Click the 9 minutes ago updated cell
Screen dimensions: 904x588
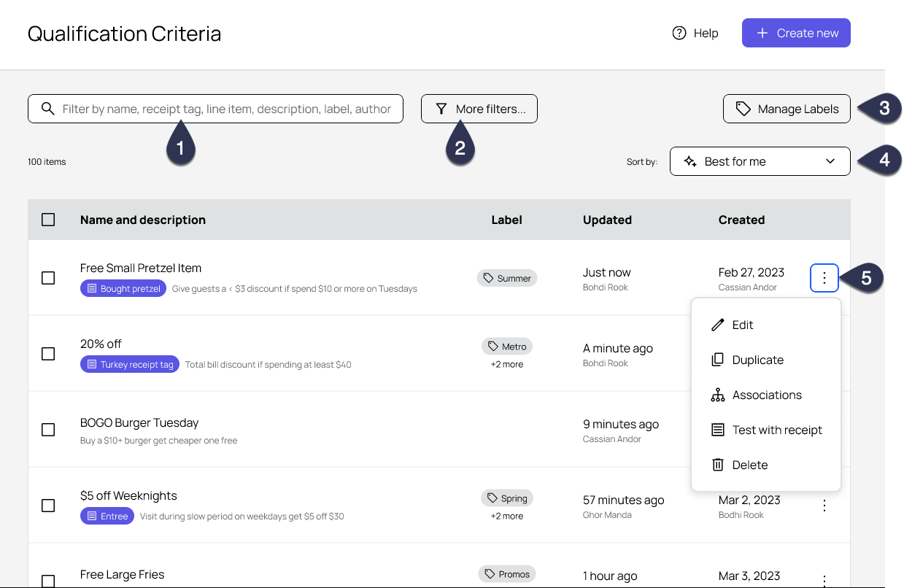pyautogui.click(x=621, y=424)
